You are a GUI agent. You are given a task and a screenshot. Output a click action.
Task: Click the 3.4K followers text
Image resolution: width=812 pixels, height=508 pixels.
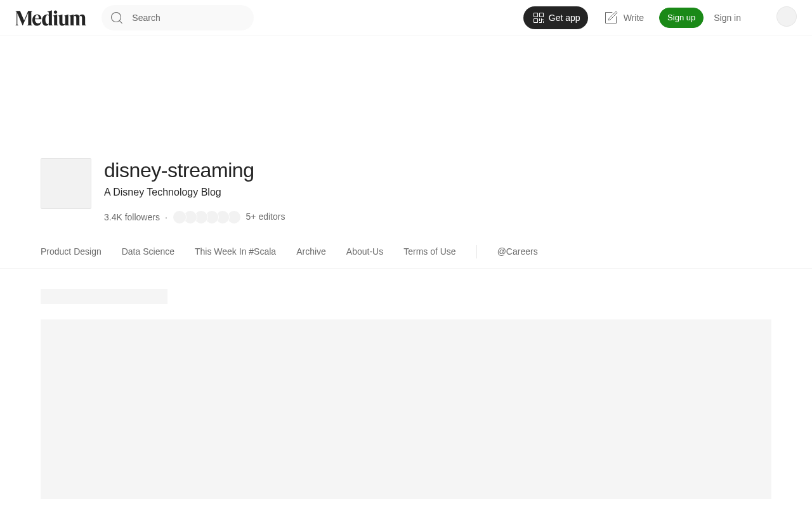(132, 217)
